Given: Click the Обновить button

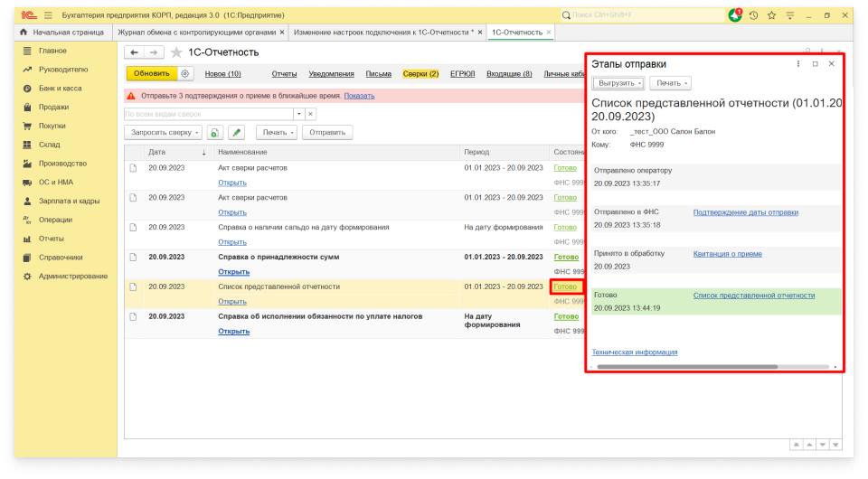Looking at the screenshot, I should pos(152,73).
